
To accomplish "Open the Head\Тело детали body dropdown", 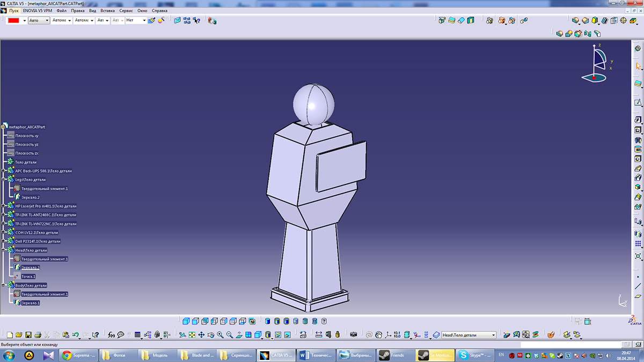I will 493,335.
